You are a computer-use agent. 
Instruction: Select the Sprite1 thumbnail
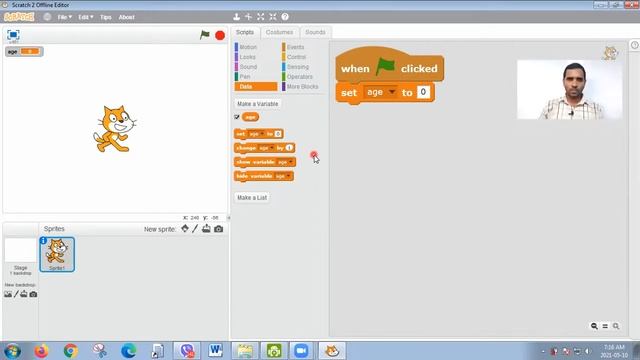[57, 254]
